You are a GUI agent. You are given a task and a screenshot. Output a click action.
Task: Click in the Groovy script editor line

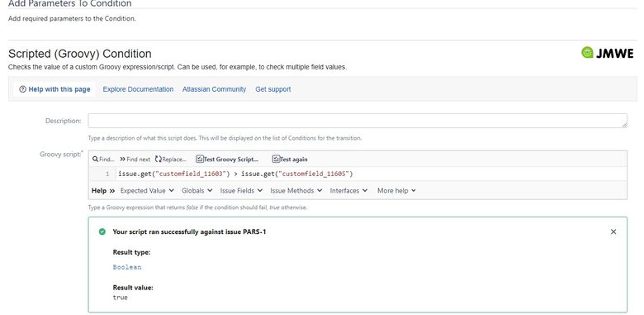coord(371,174)
